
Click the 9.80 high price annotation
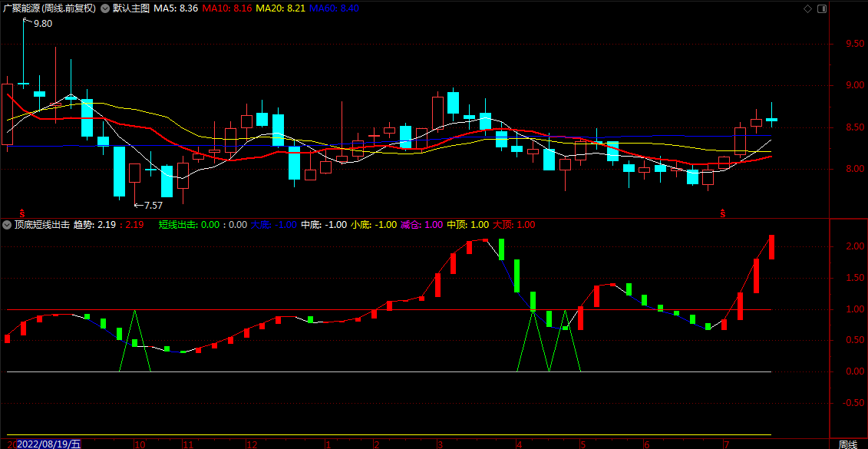point(43,24)
